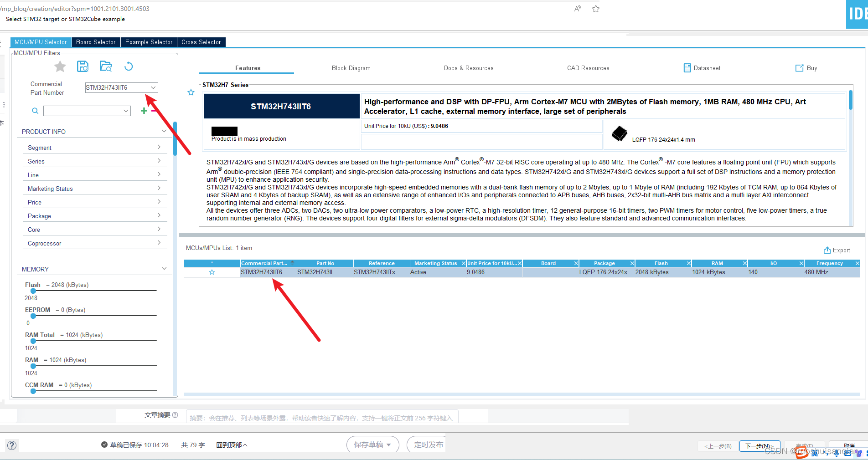Open the search field dropdown in filters
This screenshot has width=868, height=460.
point(126,111)
